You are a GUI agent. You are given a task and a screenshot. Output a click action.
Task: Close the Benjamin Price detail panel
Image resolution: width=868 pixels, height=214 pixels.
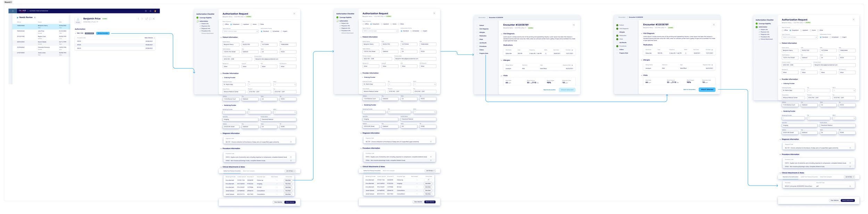[154, 19]
